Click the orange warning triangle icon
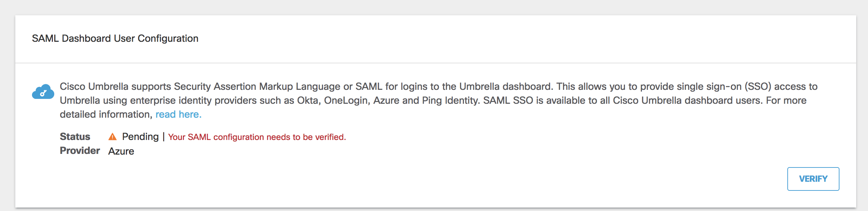Viewport: 868px width, 211px height. pos(112,136)
